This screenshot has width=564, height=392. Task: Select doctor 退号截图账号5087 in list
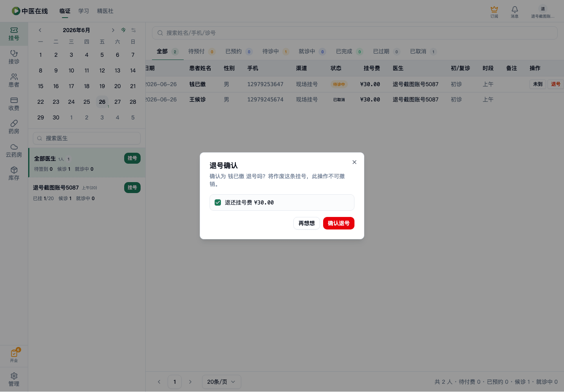pos(87,192)
